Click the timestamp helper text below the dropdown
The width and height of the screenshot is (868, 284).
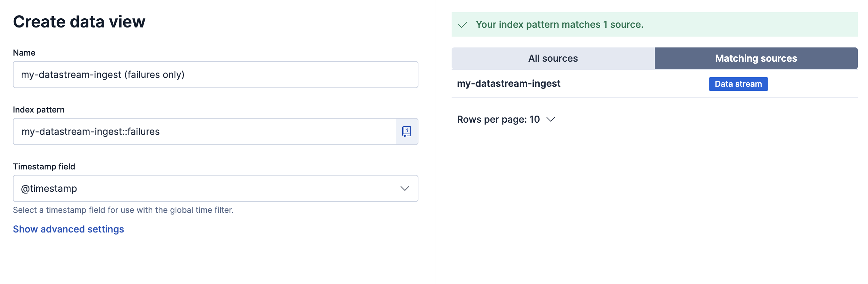click(x=123, y=210)
